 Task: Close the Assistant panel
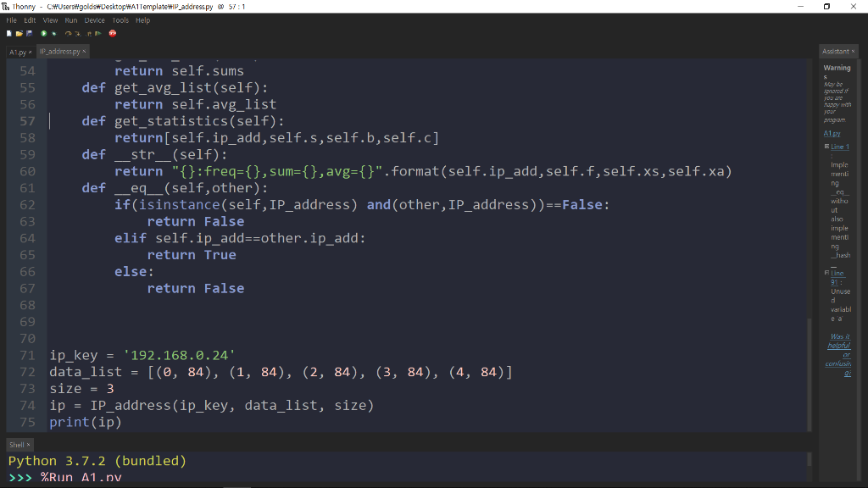pyautogui.click(x=853, y=51)
